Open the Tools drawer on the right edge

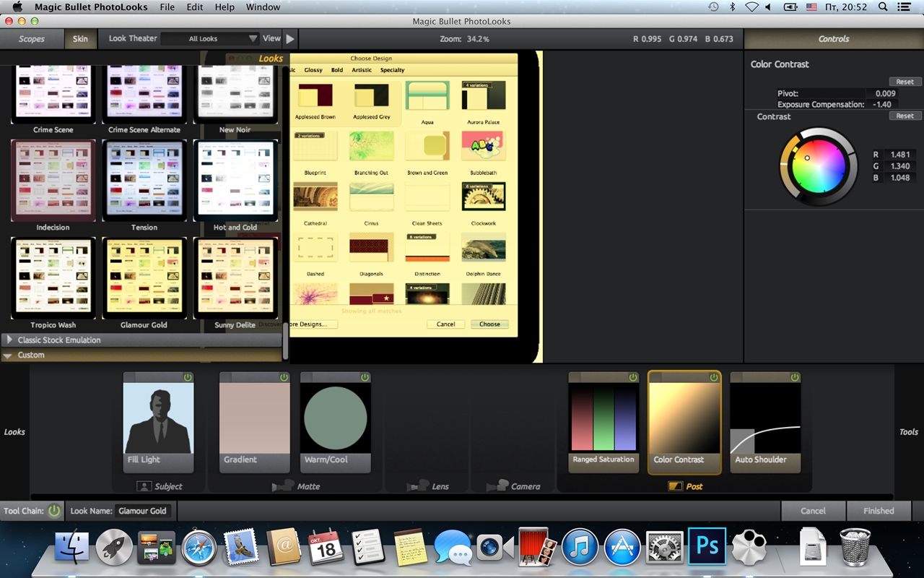tap(909, 432)
